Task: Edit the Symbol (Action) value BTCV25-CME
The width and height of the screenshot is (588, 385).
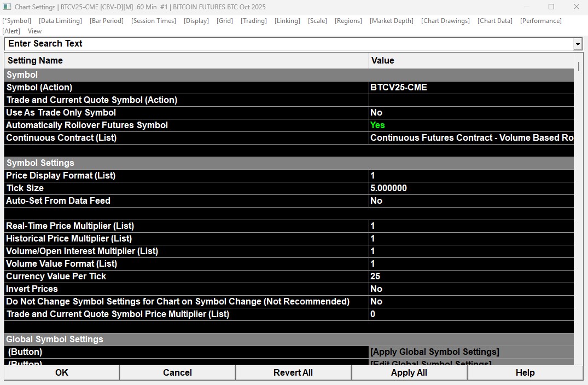Action: pyautogui.click(x=471, y=88)
